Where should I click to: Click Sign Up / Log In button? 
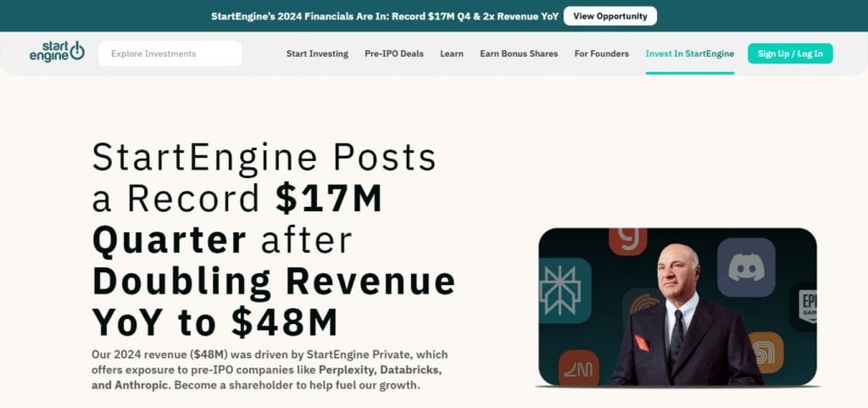pyautogui.click(x=790, y=53)
